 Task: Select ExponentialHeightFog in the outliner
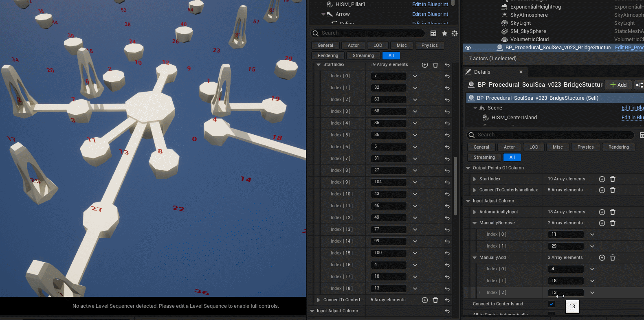pos(535,7)
